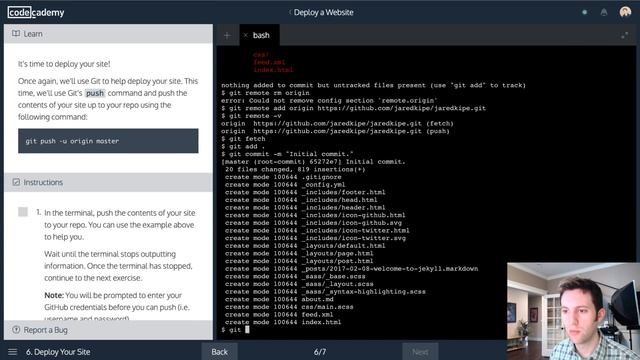640x360 pixels.
Task: Collapse the Instructions section header
Action: tap(108, 182)
